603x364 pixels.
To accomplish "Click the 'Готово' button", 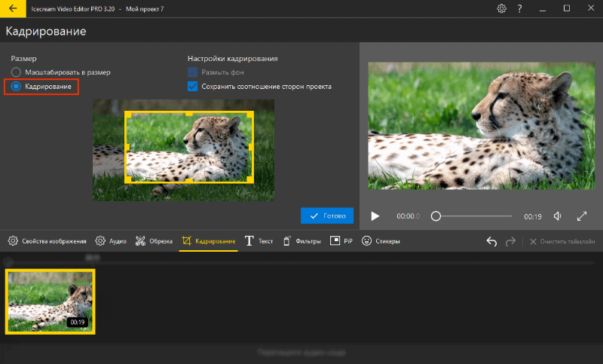I will [327, 216].
